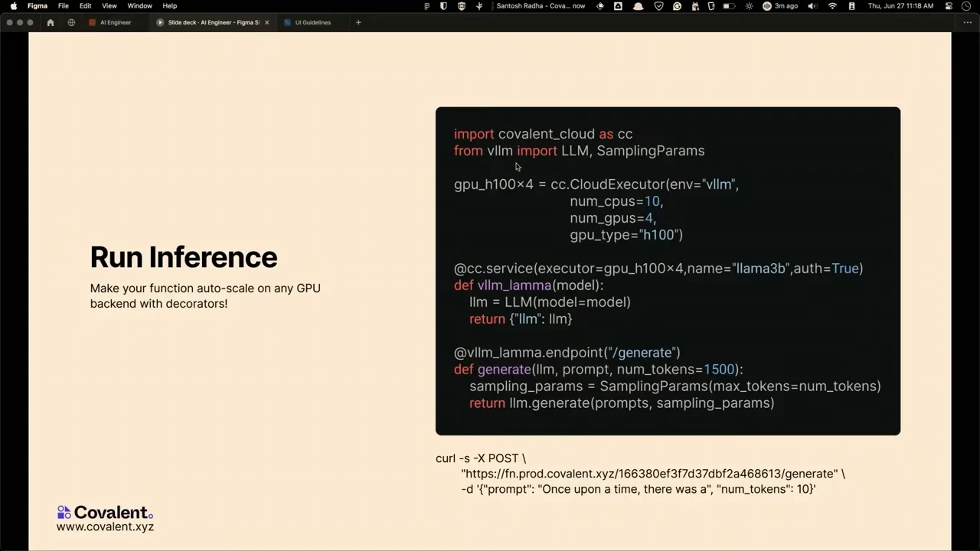Click the Run Inference slide heading

click(184, 257)
